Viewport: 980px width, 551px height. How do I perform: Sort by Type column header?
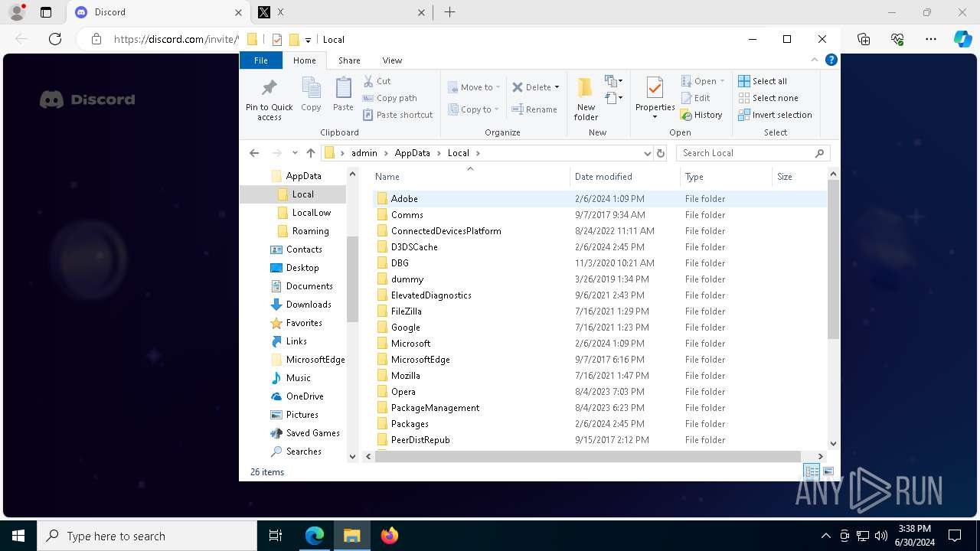click(x=727, y=177)
